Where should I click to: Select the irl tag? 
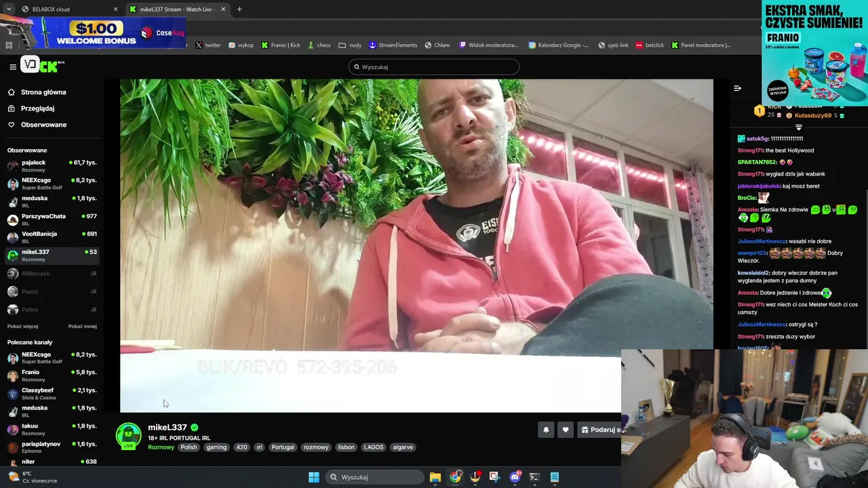pyautogui.click(x=259, y=447)
